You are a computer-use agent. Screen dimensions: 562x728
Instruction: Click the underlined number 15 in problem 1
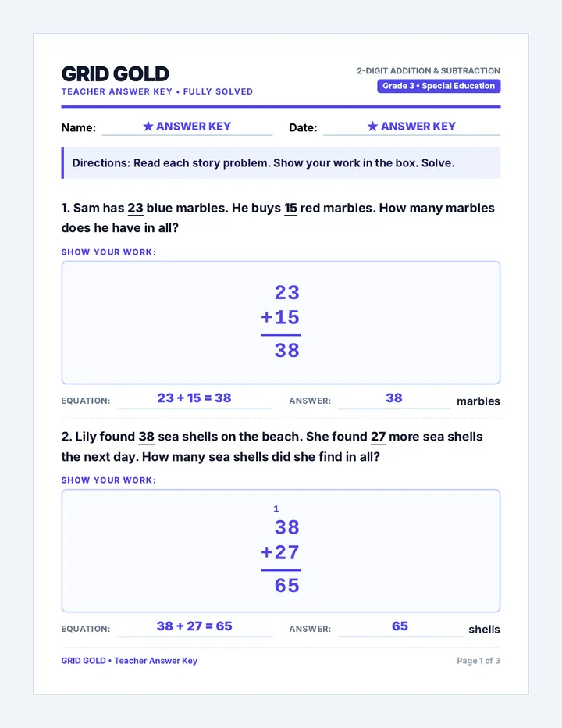click(x=290, y=208)
